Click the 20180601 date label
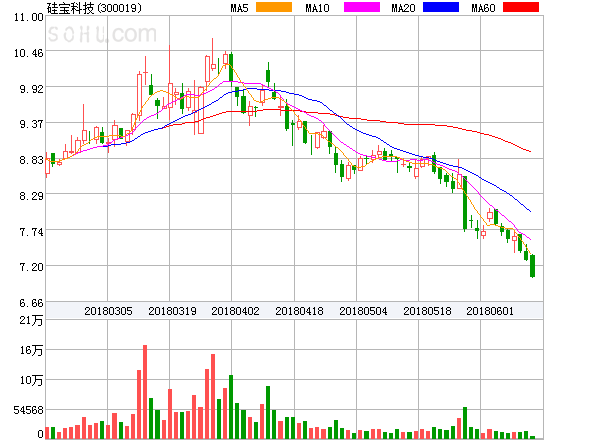The width and height of the screenshot is (600, 440). [490, 311]
